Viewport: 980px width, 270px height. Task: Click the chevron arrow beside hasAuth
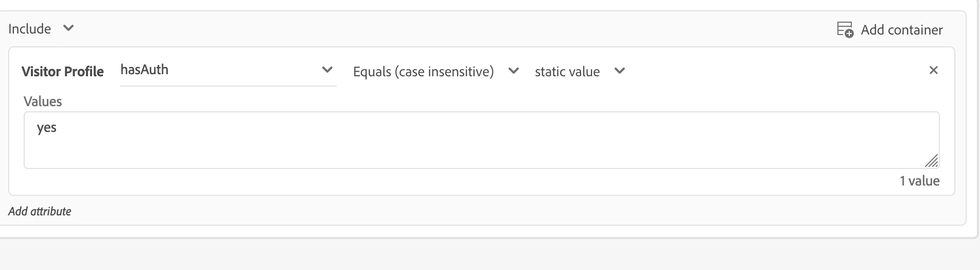click(x=327, y=70)
